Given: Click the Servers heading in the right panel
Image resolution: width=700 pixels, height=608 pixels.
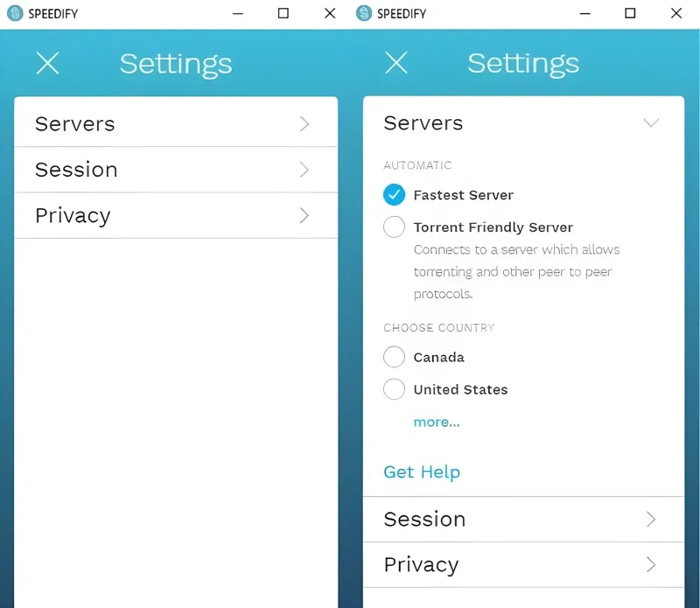Looking at the screenshot, I should point(423,122).
